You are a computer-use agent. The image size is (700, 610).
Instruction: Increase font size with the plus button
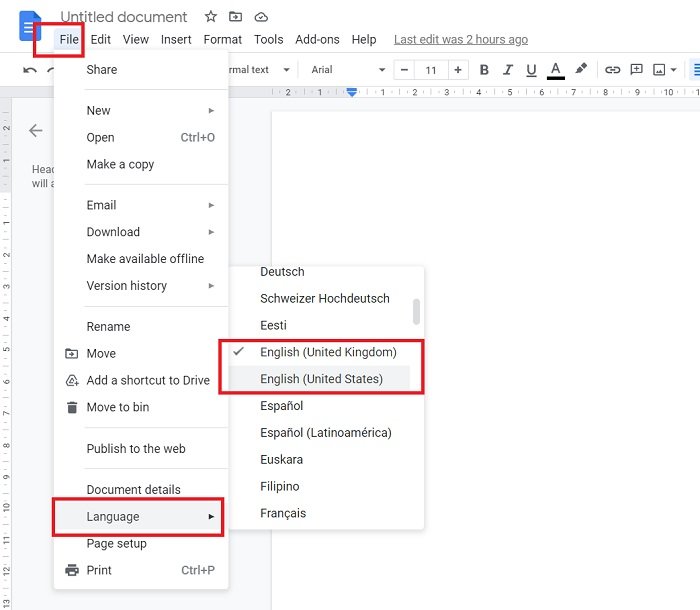tap(458, 70)
